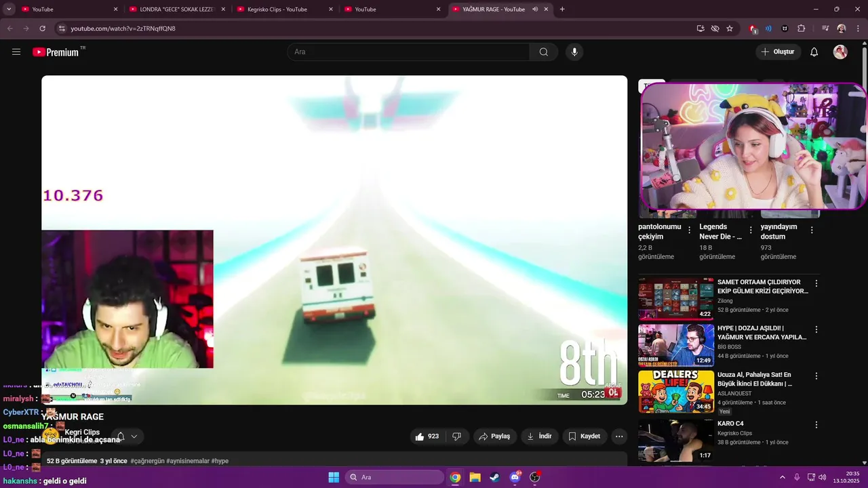Open the Windows Start menu
The height and width of the screenshot is (488, 868).
[x=334, y=477]
